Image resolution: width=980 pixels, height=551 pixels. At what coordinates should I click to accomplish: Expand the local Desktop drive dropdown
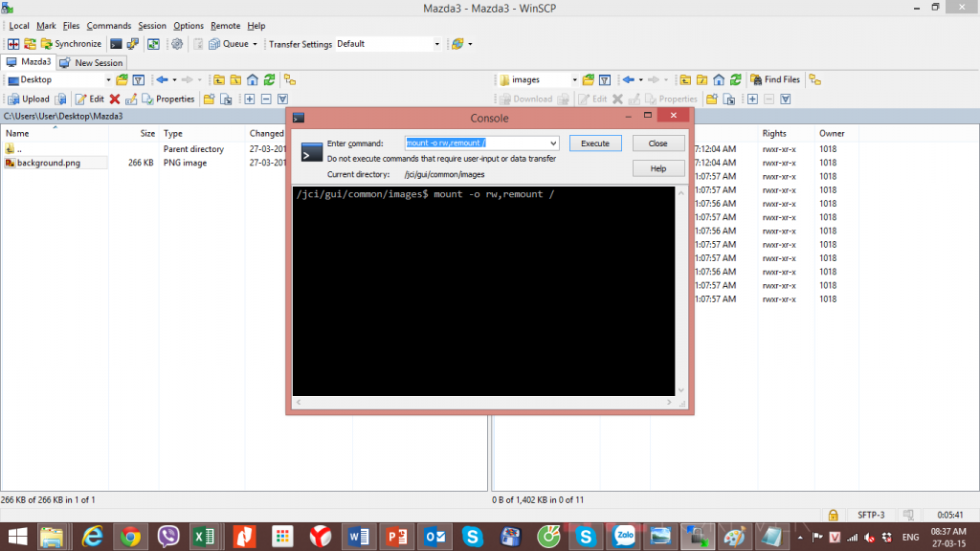[x=107, y=80]
